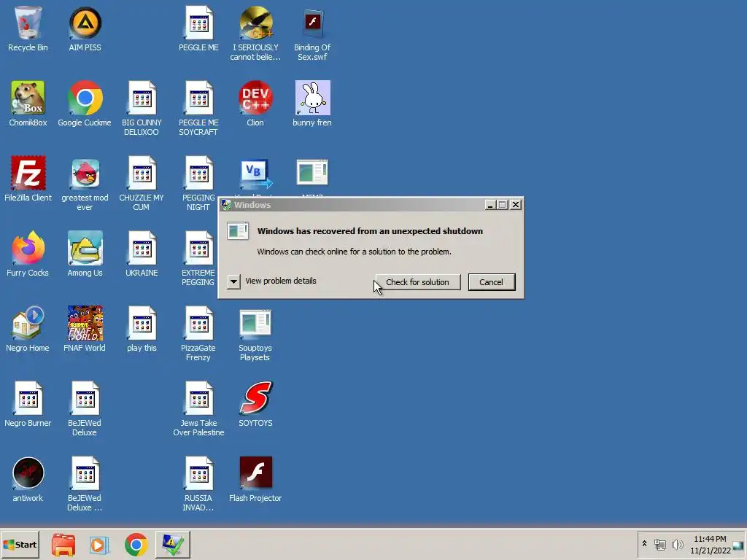Select the Chrome-logo shortcut on the desktop
The width and height of the screenshot is (747, 560).
click(x=85, y=104)
